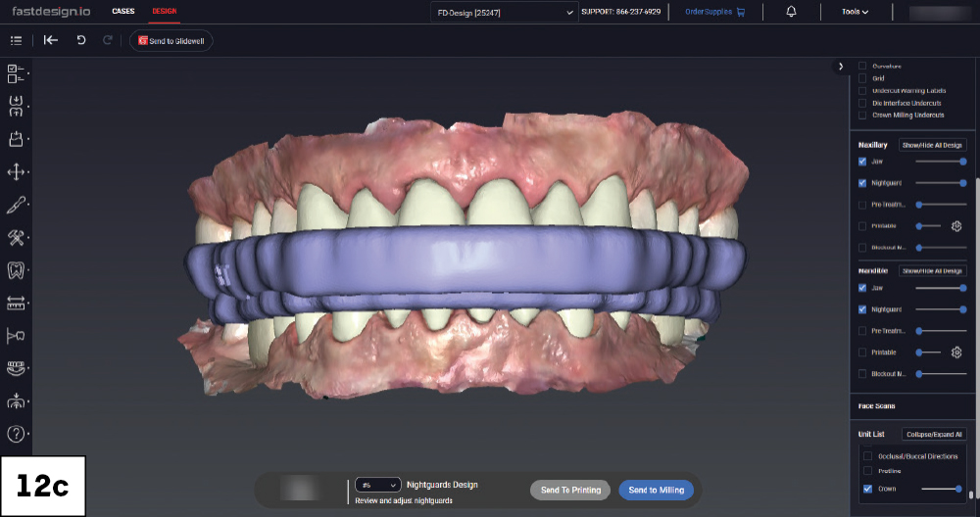Open Mandible Printable settings gear

[956, 352]
